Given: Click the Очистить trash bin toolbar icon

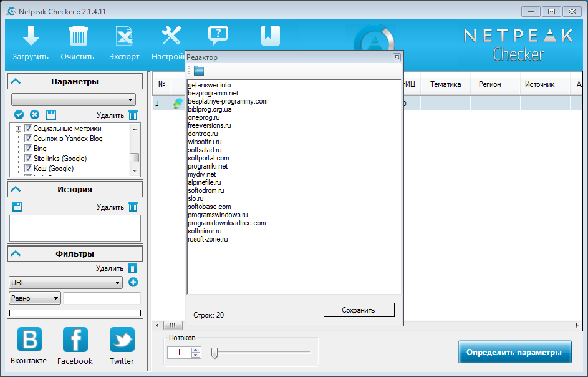Looking at the screenshot, I should click(x=78, y=36).
